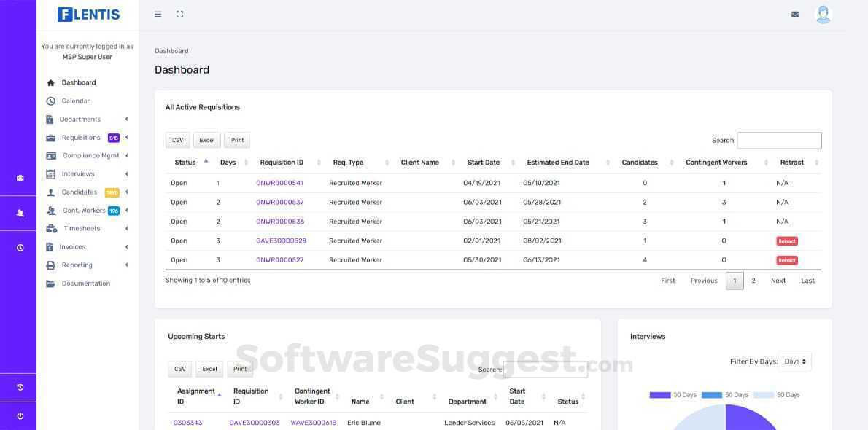
Task: Open the mail envelope icon
Action: pyautogui.click(x=795, y=15)
